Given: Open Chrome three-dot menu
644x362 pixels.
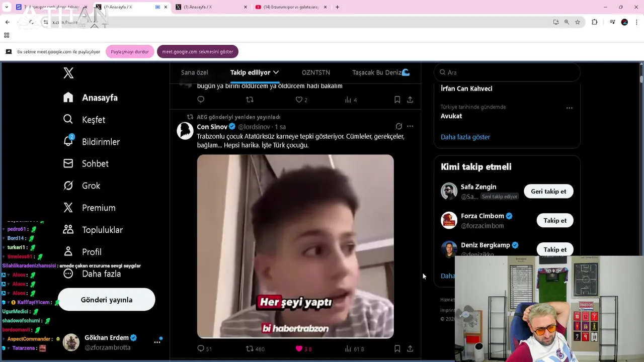Looking at the screenshot, I should click(x=637, y=22).
